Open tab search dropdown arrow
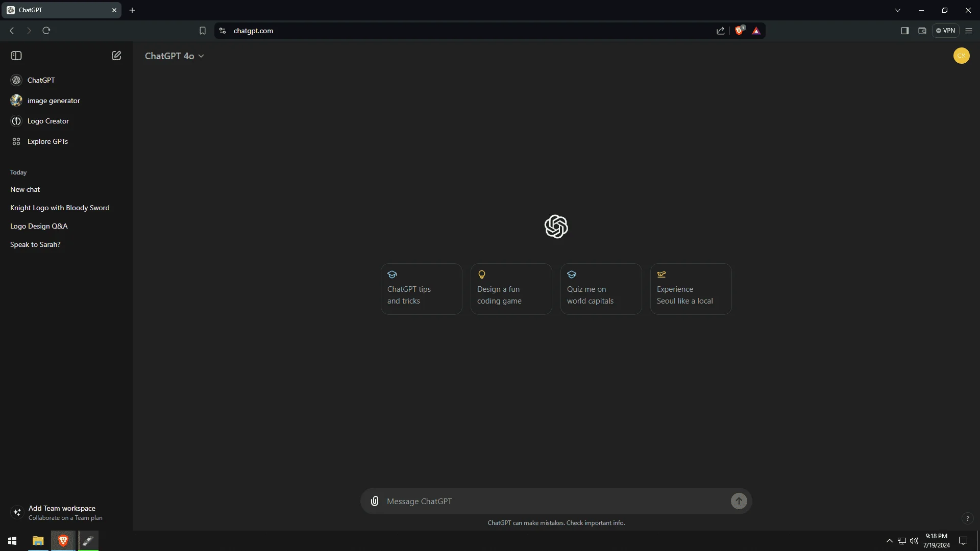Viewport: 980px width, 551px height. pyautogui.click(x=898, y=10)
